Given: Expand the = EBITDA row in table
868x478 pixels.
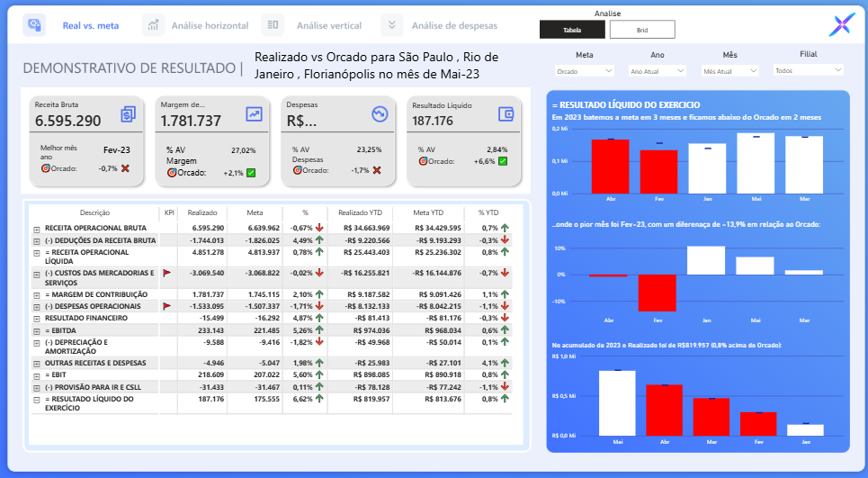Looking at the screenshot, I should 37,330.
